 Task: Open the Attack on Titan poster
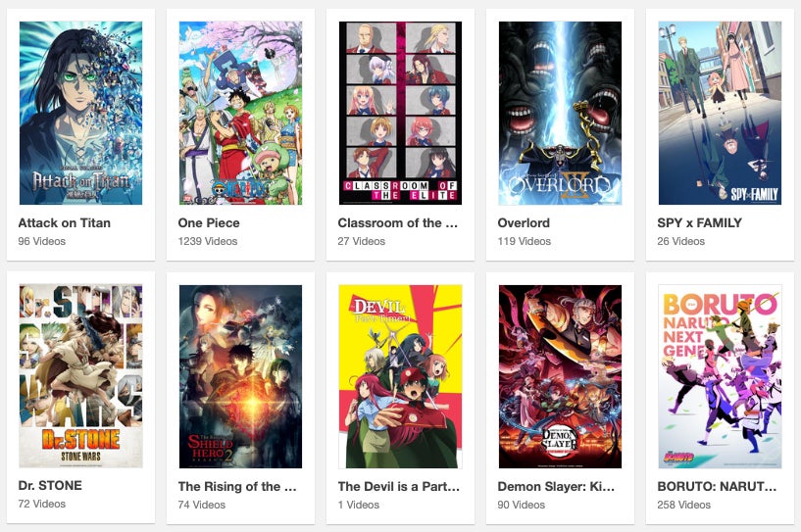(80, 113)
